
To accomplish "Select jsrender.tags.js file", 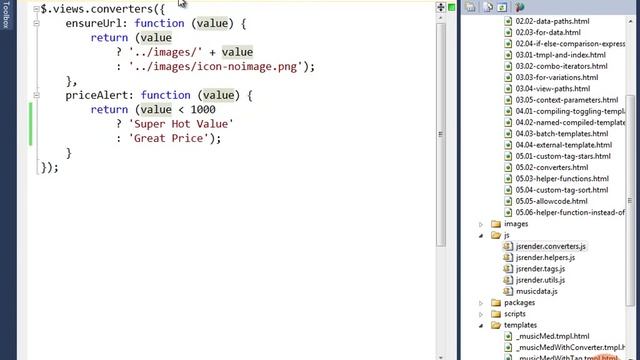I will coord(540,269).
